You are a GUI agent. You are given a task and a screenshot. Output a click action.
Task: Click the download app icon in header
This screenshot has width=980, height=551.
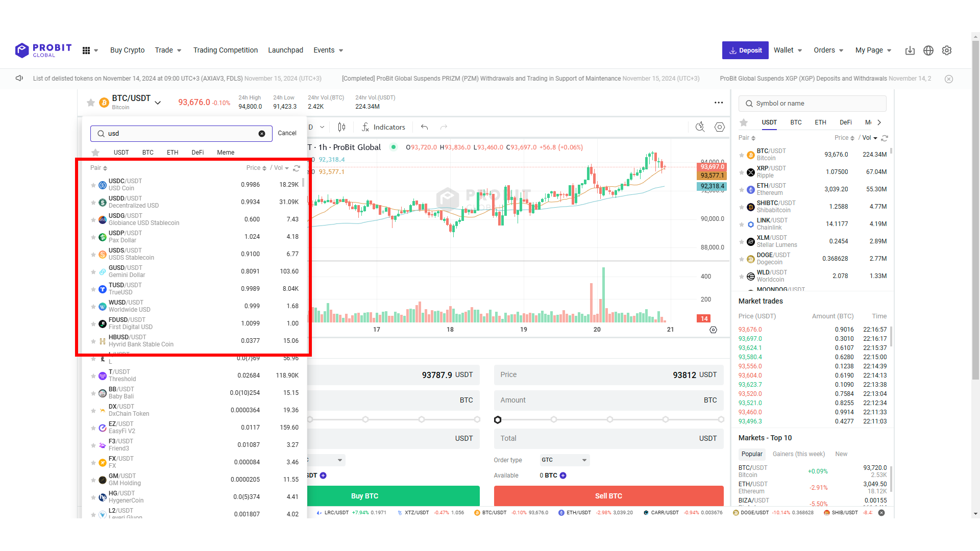click(x=910, y=51)
